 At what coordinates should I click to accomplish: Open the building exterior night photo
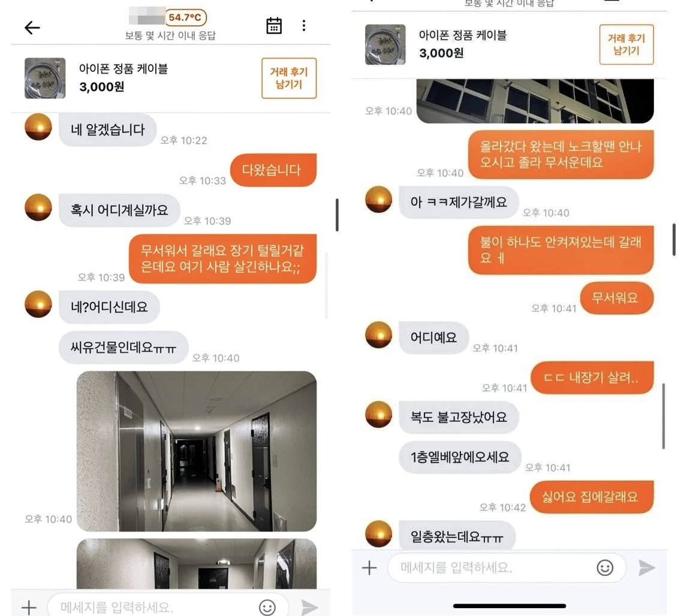coord(535,101)
